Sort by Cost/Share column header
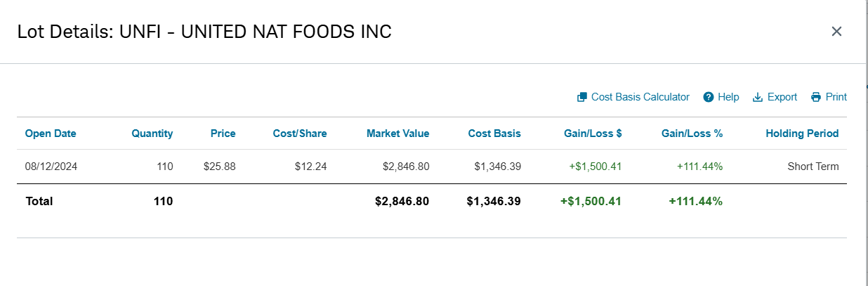 [300, 134]
